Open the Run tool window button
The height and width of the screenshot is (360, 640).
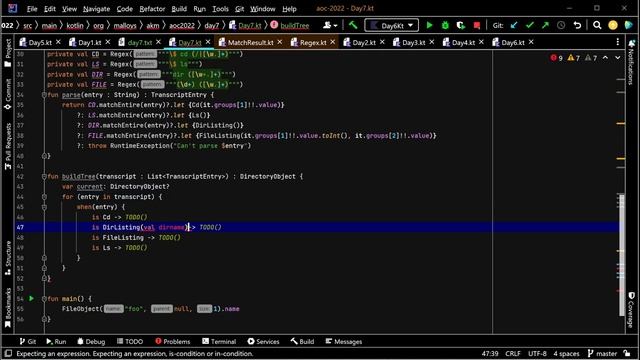56,342
